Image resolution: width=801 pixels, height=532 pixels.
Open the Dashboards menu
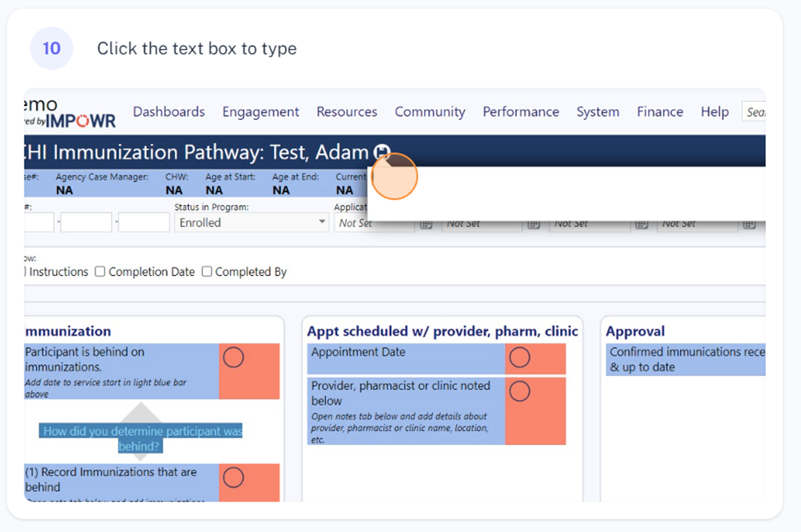[168, 112]
